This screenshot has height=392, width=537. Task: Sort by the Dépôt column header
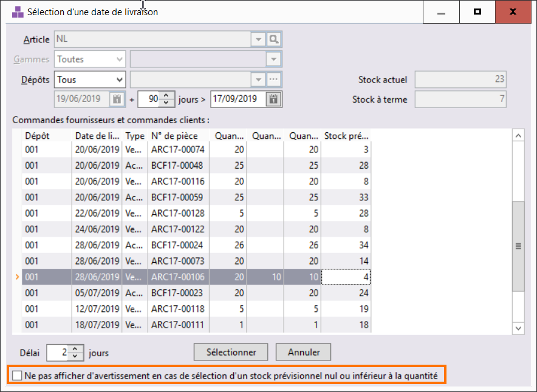[x=47, y=136]
